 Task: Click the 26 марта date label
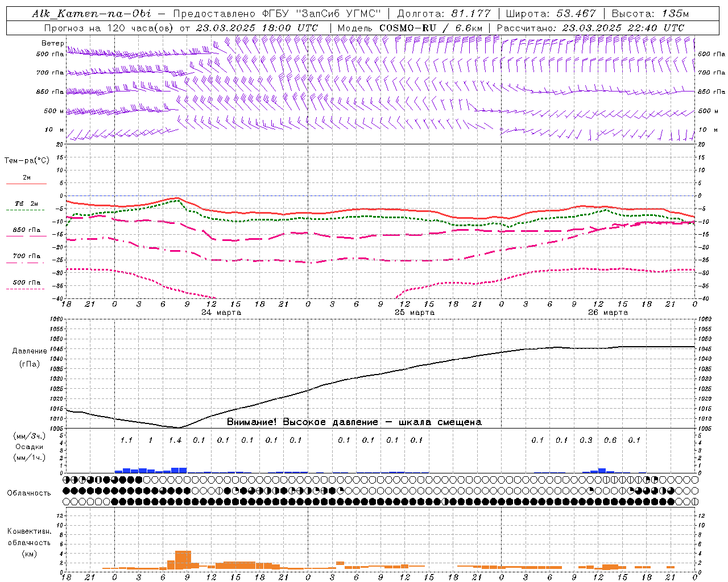point(608,313)
